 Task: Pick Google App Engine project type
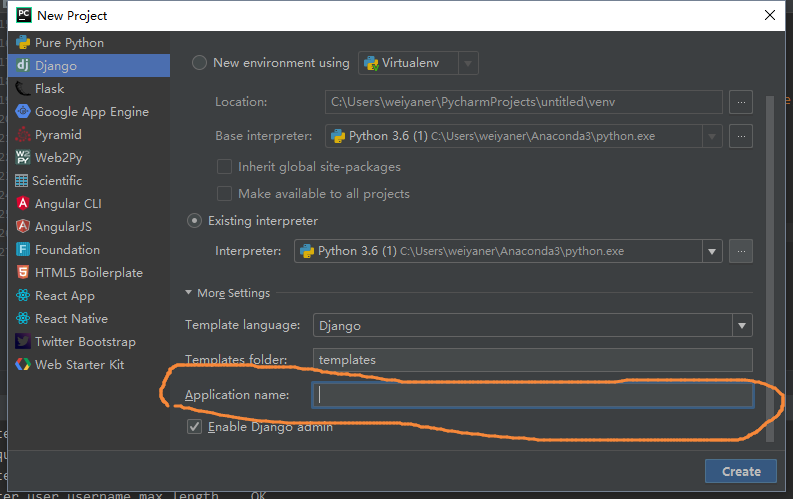coord(89,111)
